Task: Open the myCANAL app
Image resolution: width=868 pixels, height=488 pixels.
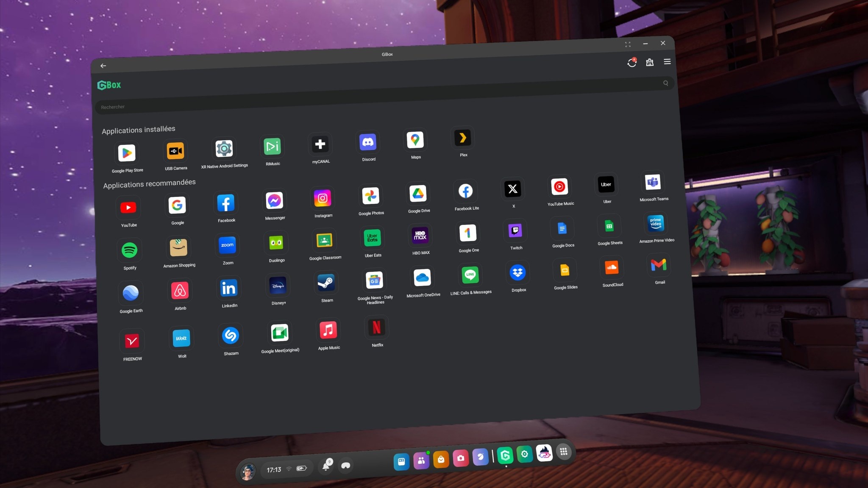Action: (320, 144)
